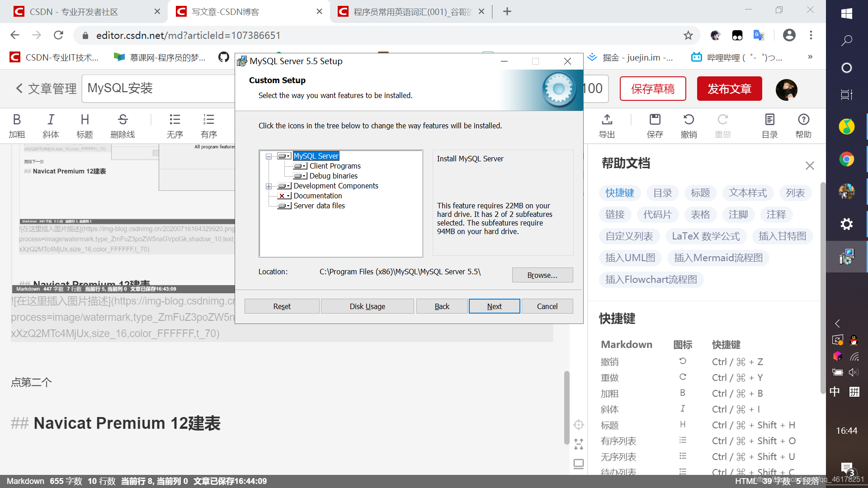The height and width of the screenshot is (488, 868).
Task: Collapse the MySQL Server tree node
Action: [x=269, y=156]
